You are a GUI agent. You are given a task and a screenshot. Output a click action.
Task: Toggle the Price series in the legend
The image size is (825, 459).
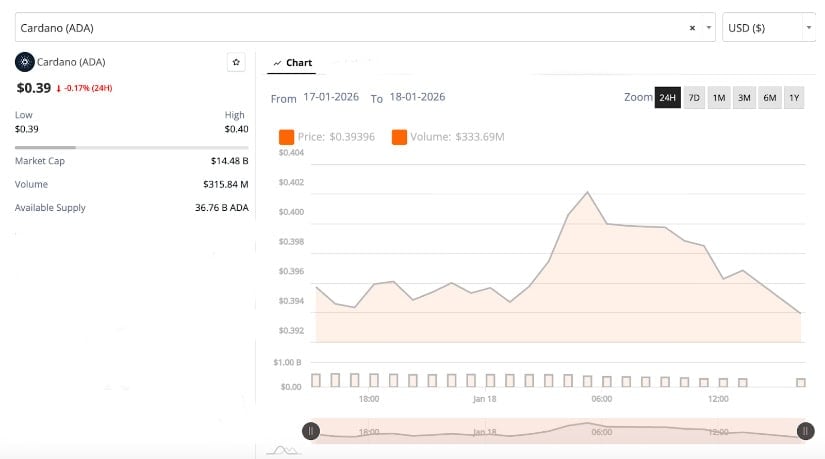coord(286,137)
